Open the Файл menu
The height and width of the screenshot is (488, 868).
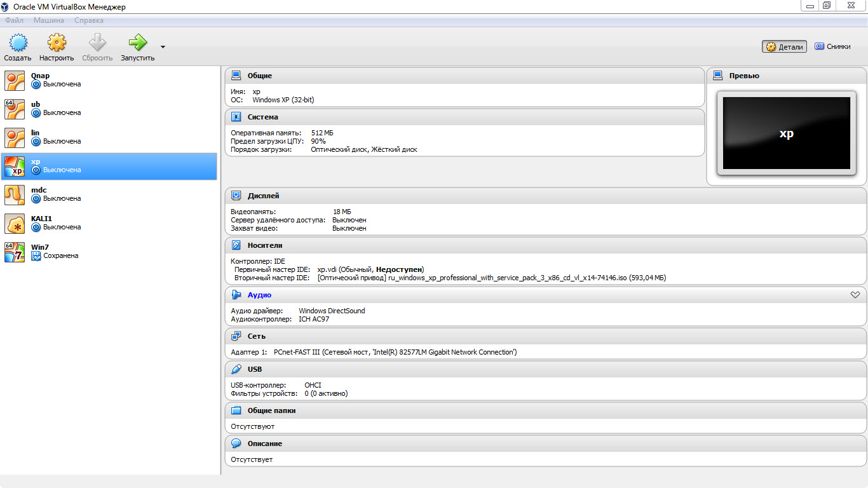(14, 20)
